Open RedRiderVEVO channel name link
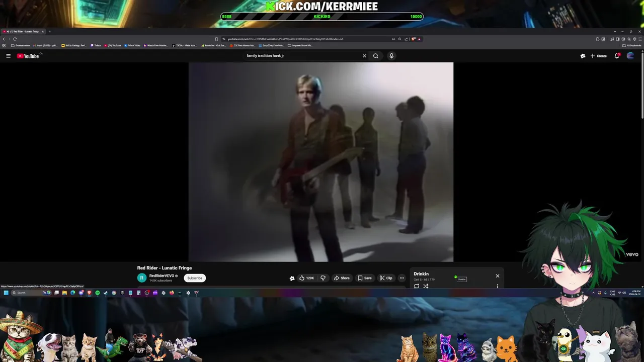This screenshot has width=644, height=362. (x=162, y=276)
